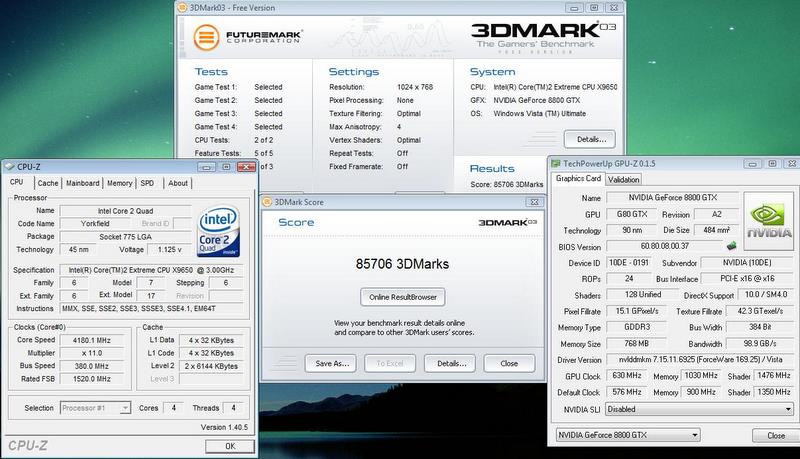
Task: Open the NVIDIA GeForce 8800 GTX card selector
Action: [x=628, y=435]
